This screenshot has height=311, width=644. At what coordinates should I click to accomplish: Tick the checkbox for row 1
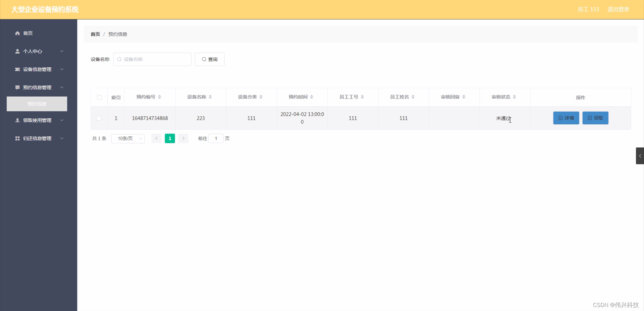tap(99, 118)
